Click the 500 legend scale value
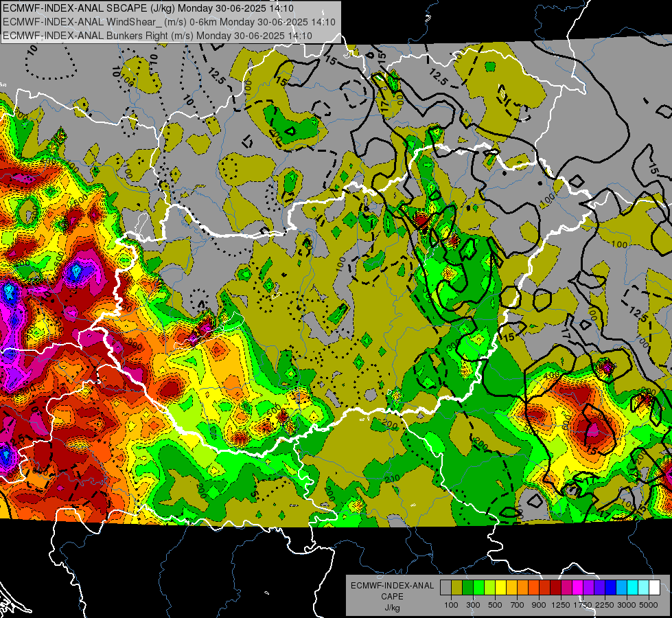This screenshot has width=672, height=618. coord(495,605)
